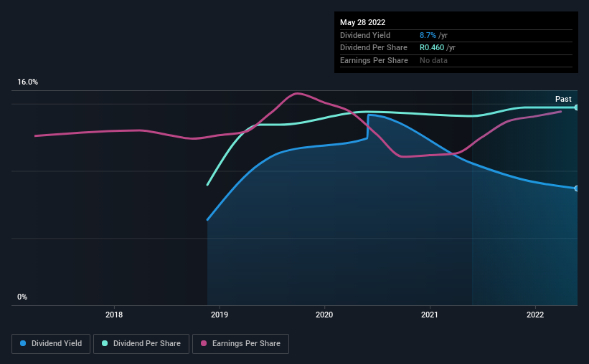
Task: Select the 2020 x-axis label
Action: (324, 315)
